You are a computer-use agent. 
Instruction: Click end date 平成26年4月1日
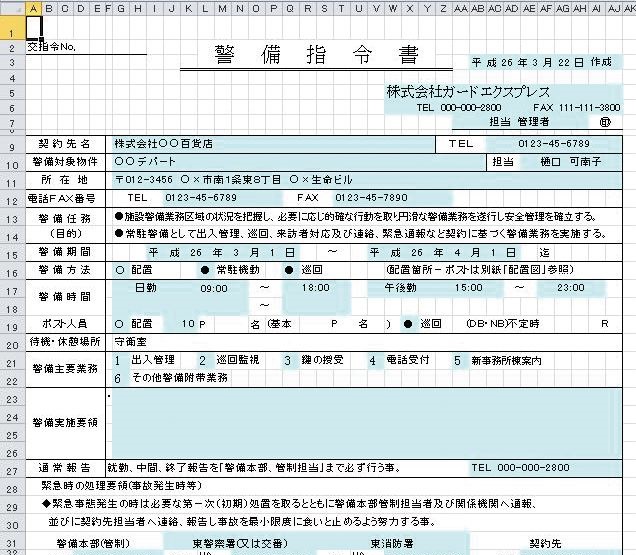point(443,253)
